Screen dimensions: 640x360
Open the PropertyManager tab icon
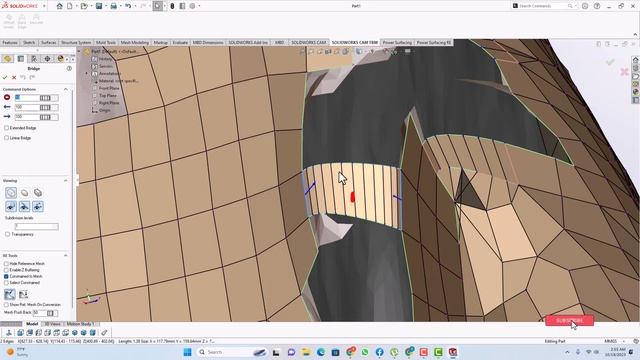click(21, 59)
